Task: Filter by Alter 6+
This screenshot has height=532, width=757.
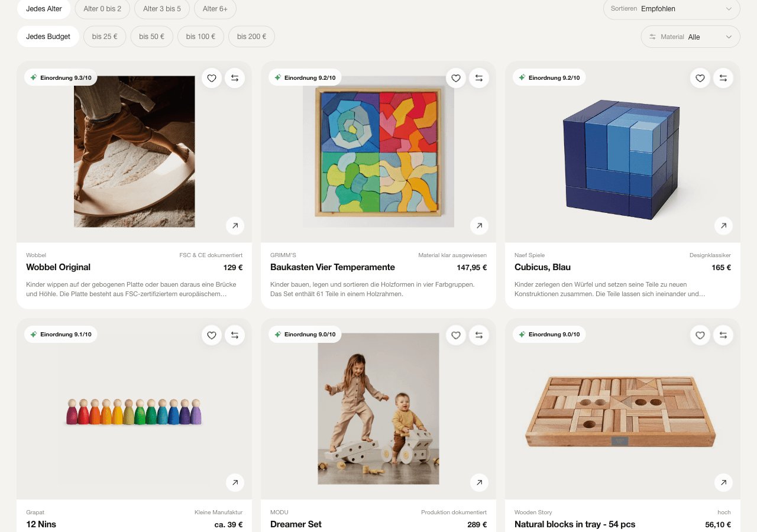Action: (x=215, y=9)
